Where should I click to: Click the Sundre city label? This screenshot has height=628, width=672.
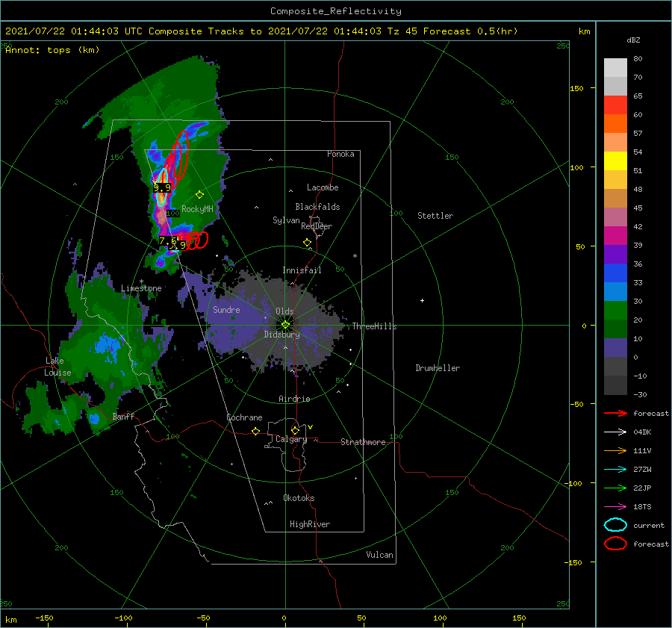click(x=226, y=309)
